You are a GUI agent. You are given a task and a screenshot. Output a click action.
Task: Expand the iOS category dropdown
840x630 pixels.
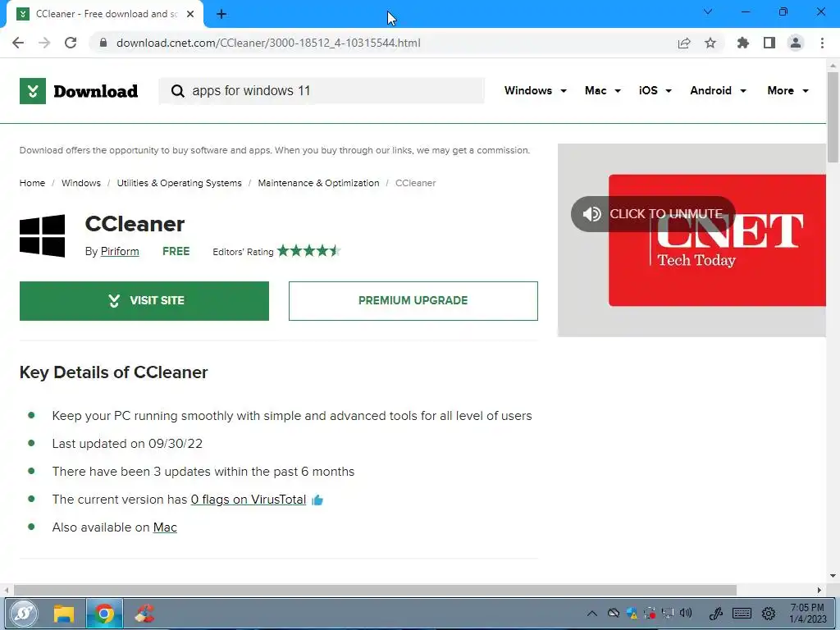click(655, 90)
